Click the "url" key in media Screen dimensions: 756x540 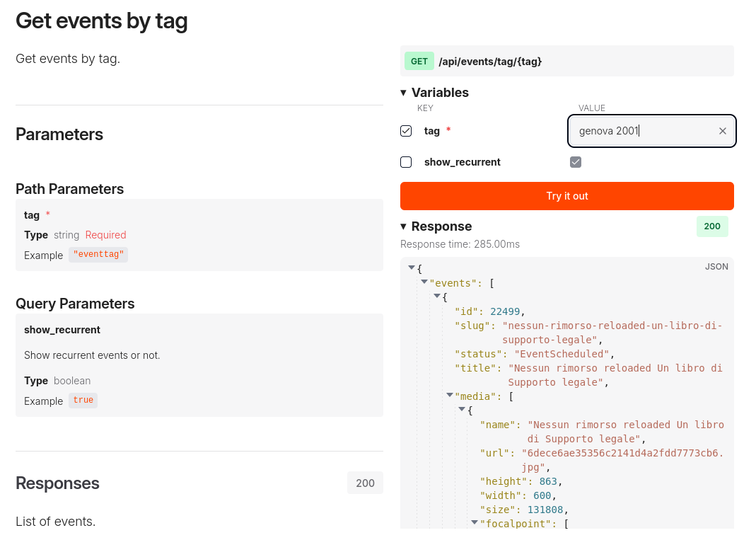click(x=494, y=453)
